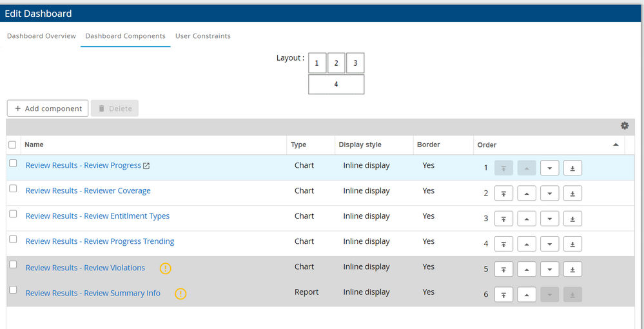Move Review Violations down one position
The width and height of the screenshot is (644, 329).
click(x=549, y=269)
